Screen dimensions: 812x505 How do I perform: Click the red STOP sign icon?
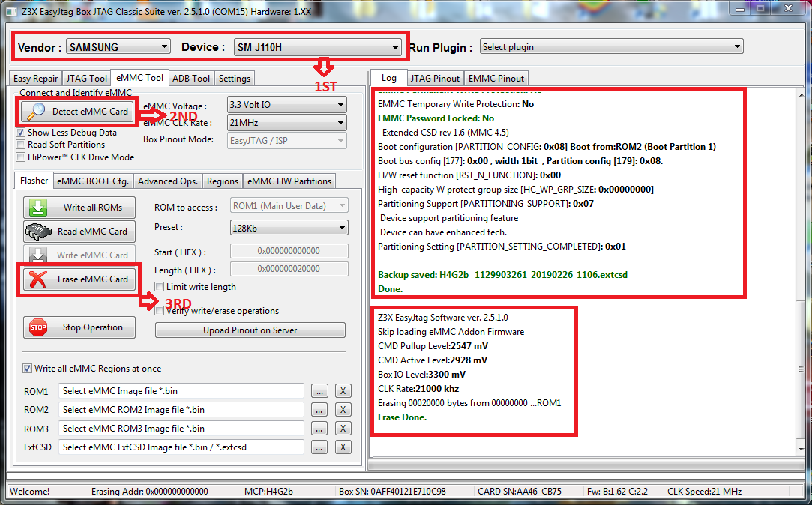point(38,327)
